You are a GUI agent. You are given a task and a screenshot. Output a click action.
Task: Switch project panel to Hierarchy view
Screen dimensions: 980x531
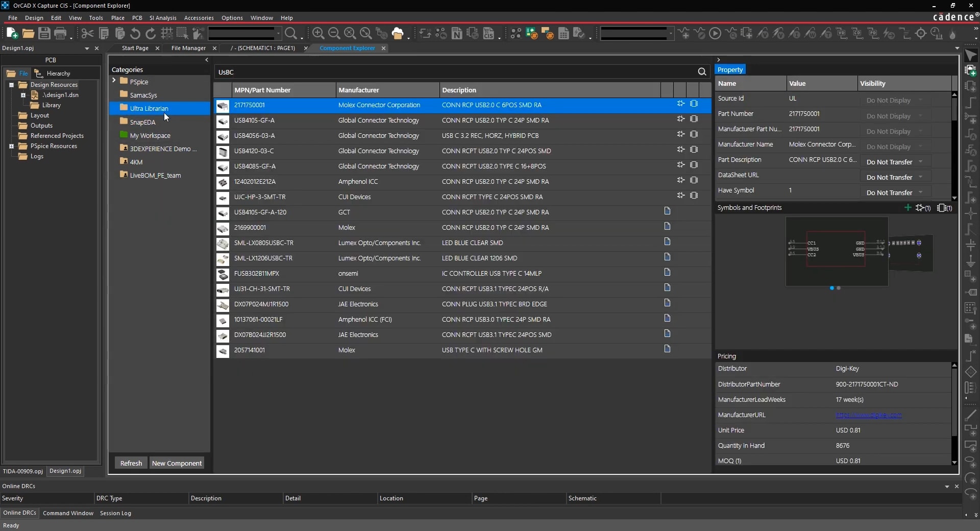(x=53, y=74)
